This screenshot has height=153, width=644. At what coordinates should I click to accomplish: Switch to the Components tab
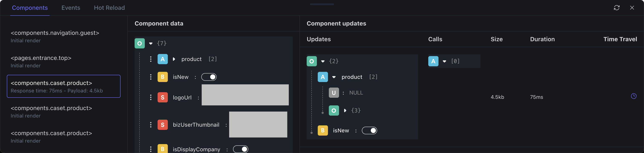pos(30,8)
